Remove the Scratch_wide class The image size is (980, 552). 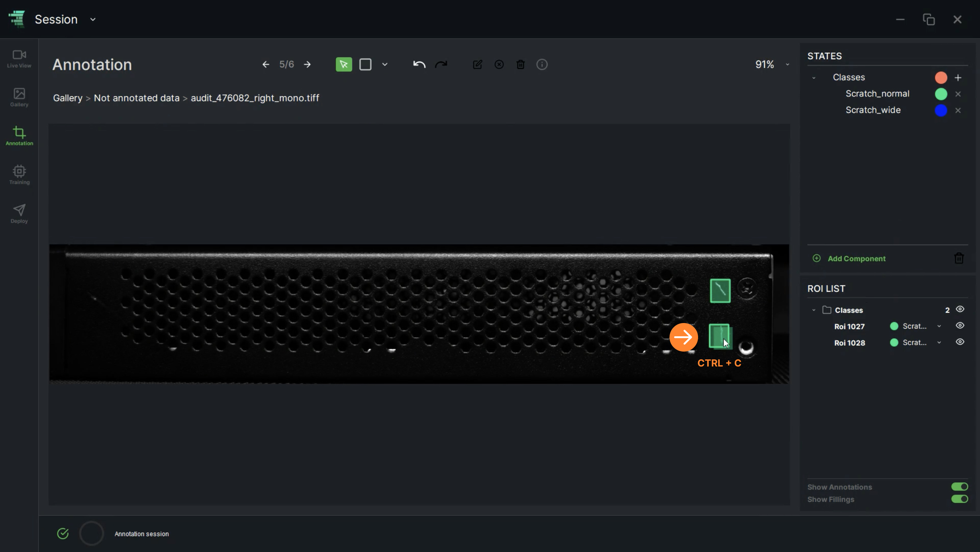click(x=958, y=110)
